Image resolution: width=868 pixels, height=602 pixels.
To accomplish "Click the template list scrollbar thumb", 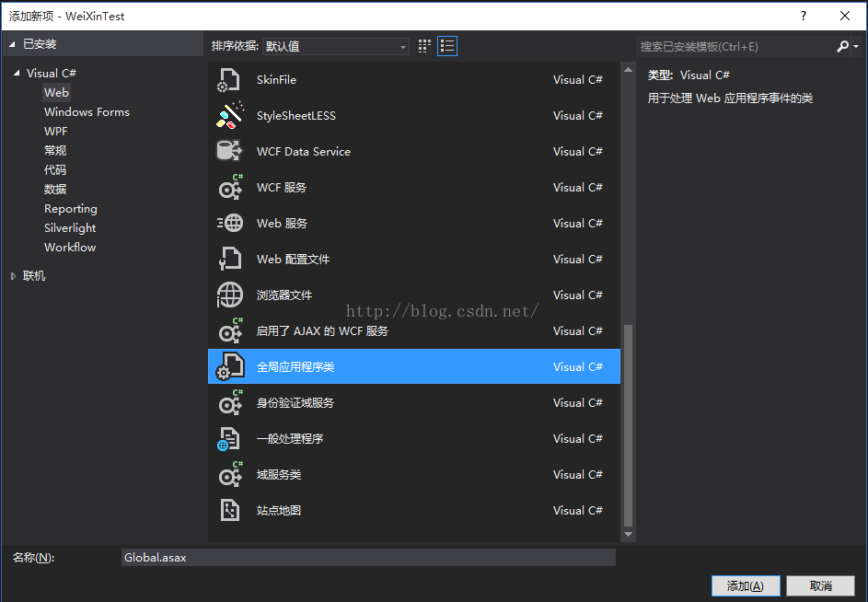I will pos(628,425).
